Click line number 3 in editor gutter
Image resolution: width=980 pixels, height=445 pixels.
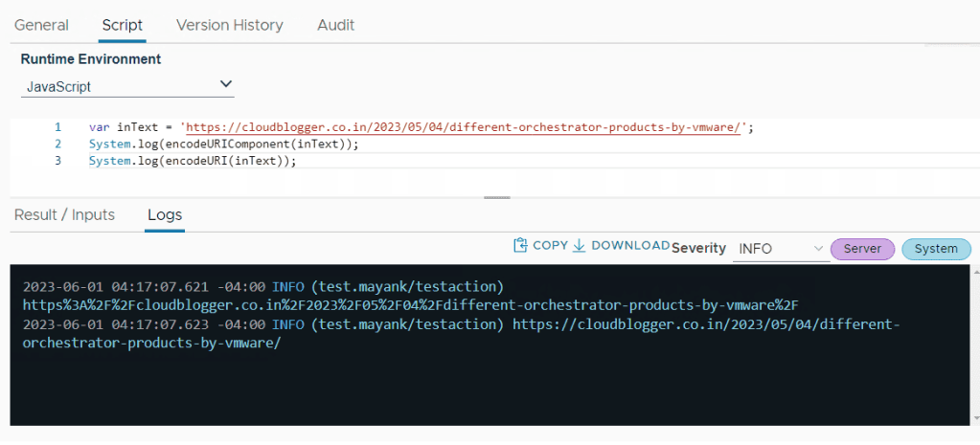57,161
